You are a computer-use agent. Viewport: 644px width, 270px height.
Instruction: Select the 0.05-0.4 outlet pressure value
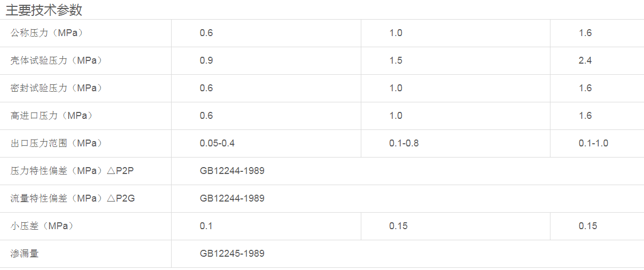pyautogui.click(x=217, y=143)
